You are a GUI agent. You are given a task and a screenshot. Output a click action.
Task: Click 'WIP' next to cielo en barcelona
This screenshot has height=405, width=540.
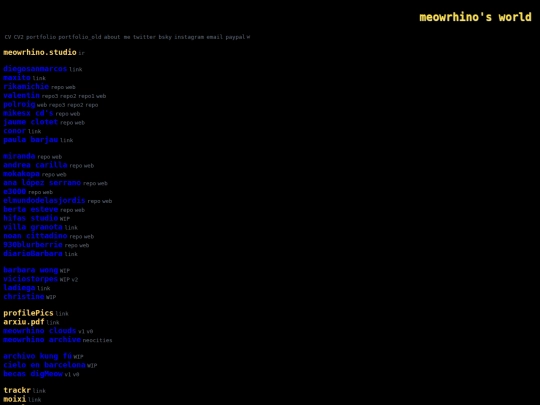click(x=92, y=365)
